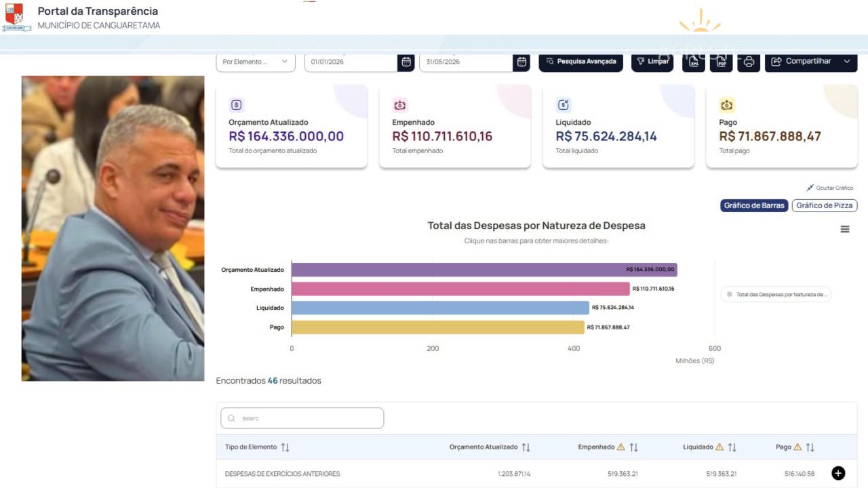Hide the chart with Ocultar Gráfico
This screenshot has width=868, height=488.
[829, 188]
